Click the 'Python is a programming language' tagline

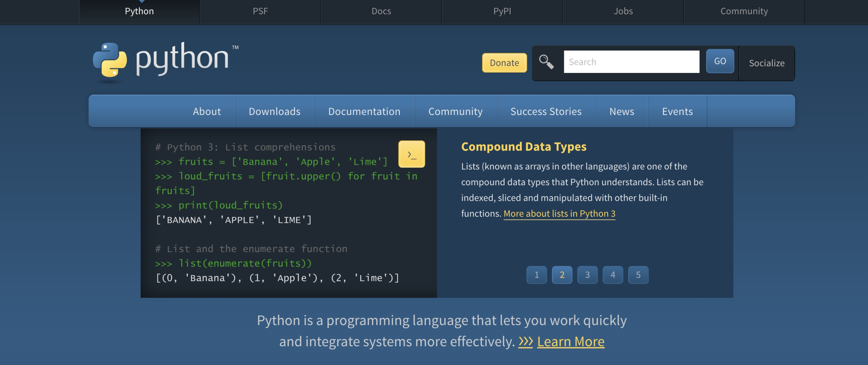point(442,331)
